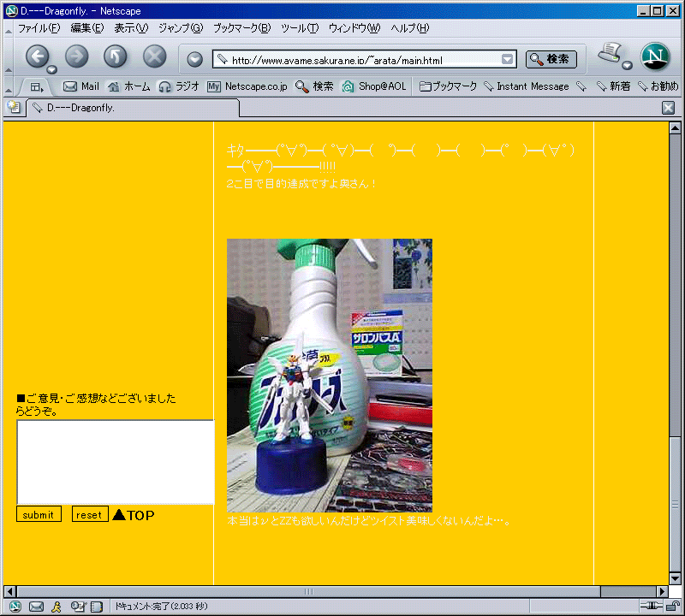Open Composer from the status bar icon
This screenshot has height=616, width=685.
78,606
